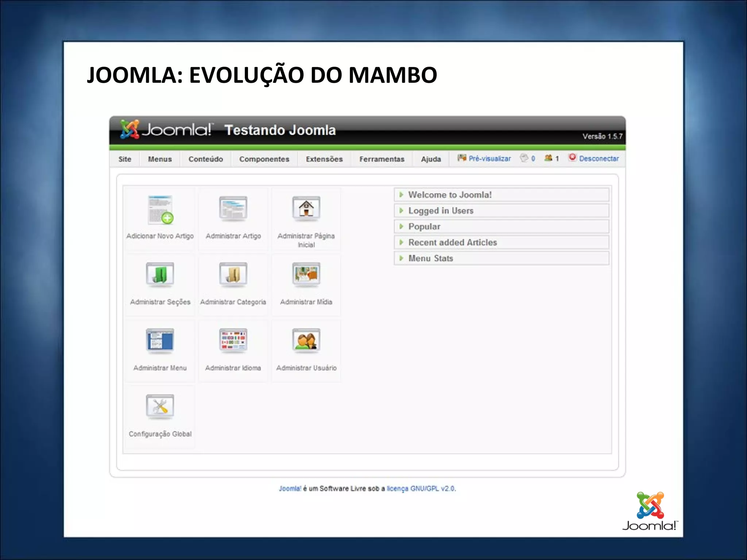Click the Adicionar Novo Artigo label
The image size is (747, 560).
click(160, 236)
